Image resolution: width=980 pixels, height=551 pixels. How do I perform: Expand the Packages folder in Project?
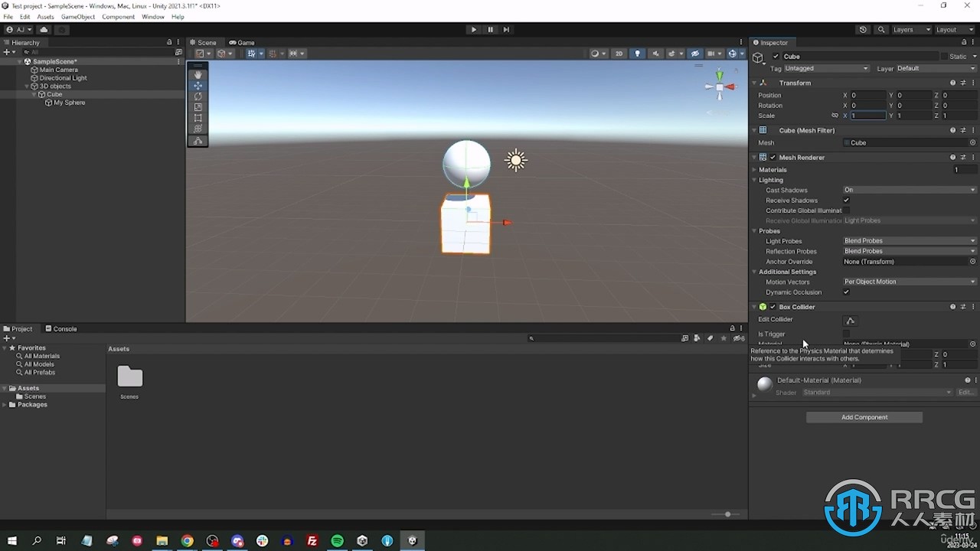pos(5,405)
